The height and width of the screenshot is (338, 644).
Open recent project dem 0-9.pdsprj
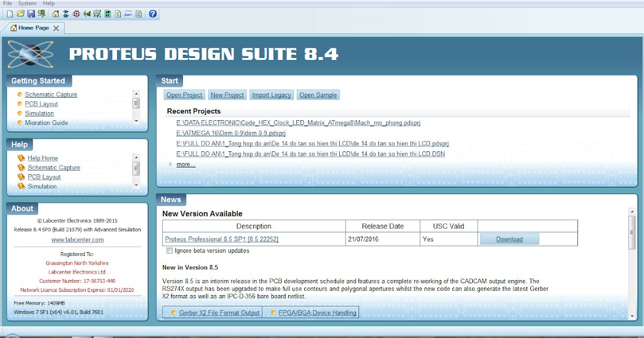(x=231, y=133)
